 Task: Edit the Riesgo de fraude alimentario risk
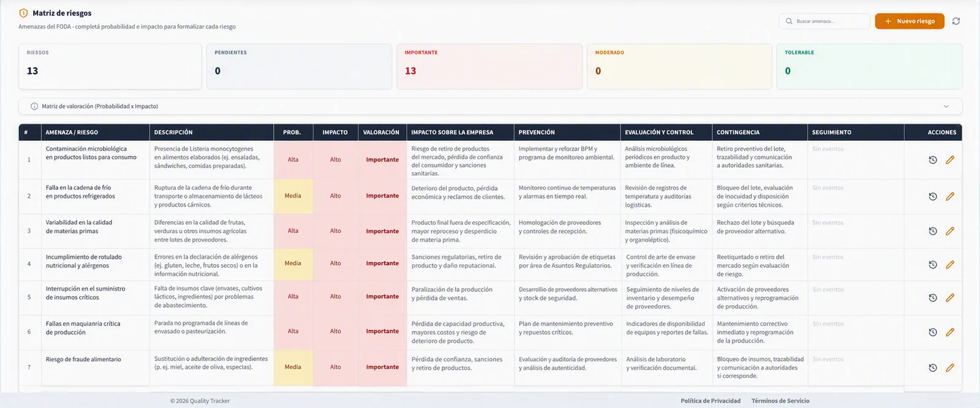pos(950,368)
